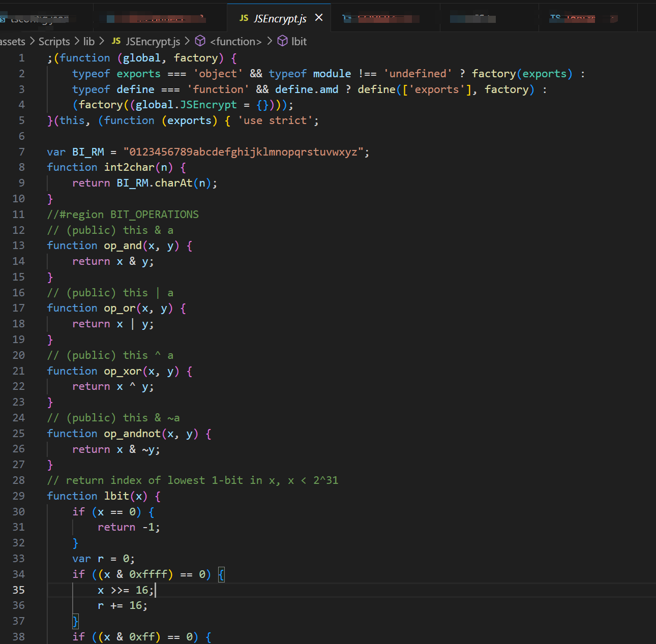
Task: Open the Scripts folder breadcrumb
Action: (x=54, y=42)
